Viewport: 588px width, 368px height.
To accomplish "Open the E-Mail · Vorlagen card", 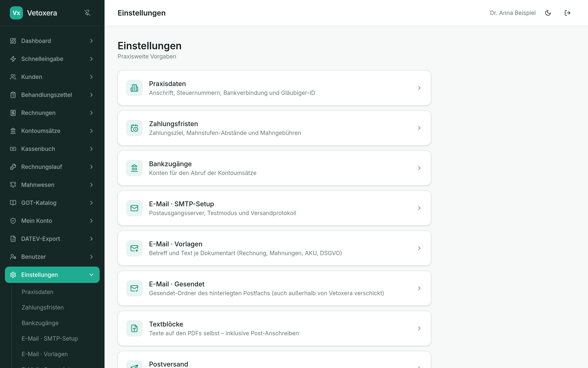I will (x=274, y=248).
